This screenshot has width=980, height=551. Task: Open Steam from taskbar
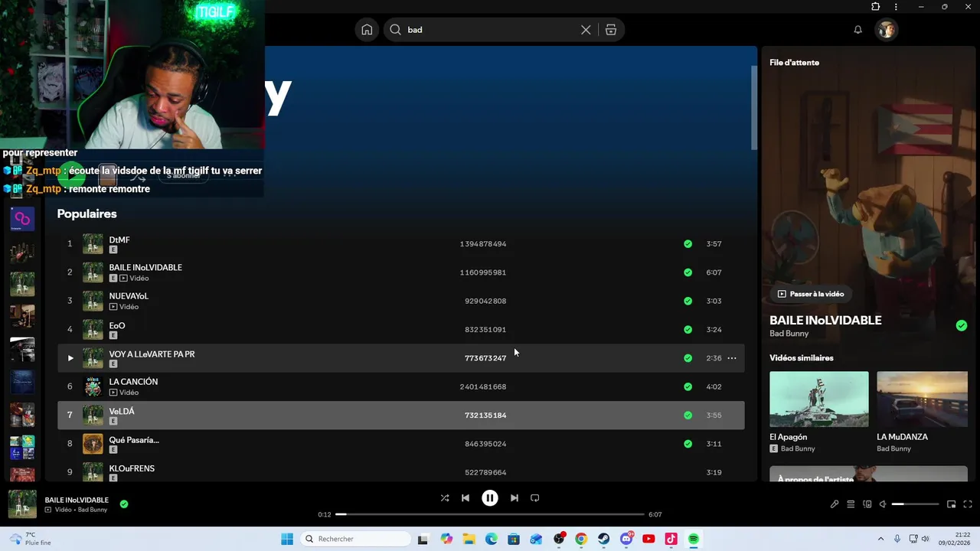pyautogui.click(x=604, y=539)
